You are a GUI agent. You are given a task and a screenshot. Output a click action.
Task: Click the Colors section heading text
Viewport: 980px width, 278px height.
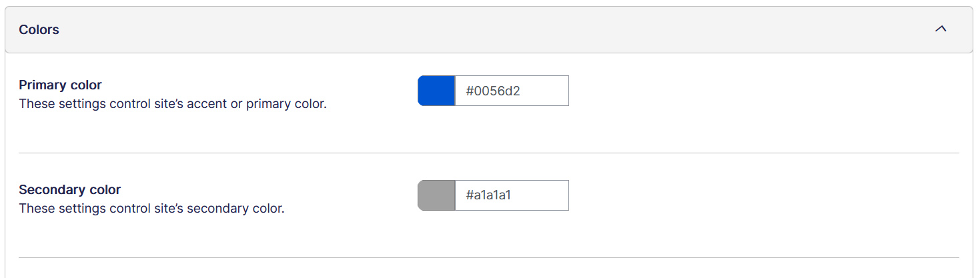point(39,30)
